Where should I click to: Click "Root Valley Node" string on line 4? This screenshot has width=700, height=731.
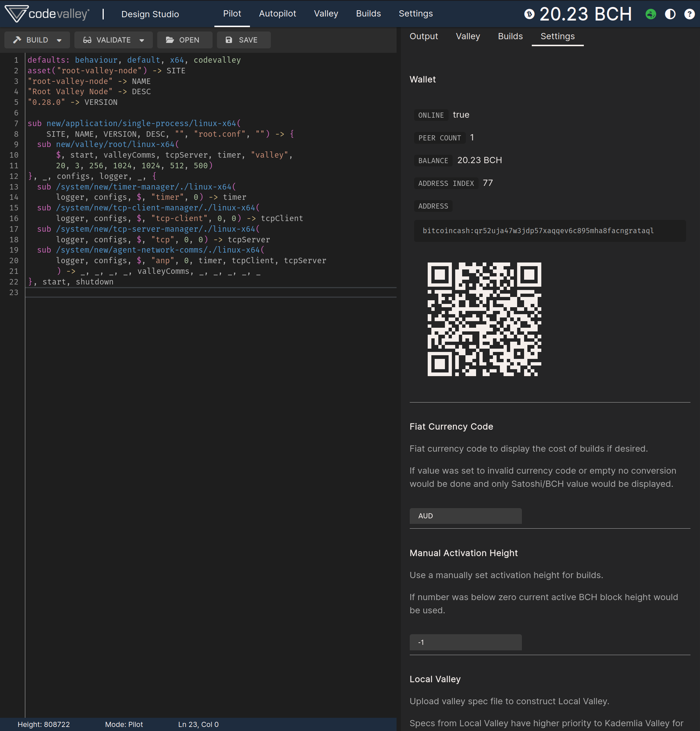click(70, 92)
